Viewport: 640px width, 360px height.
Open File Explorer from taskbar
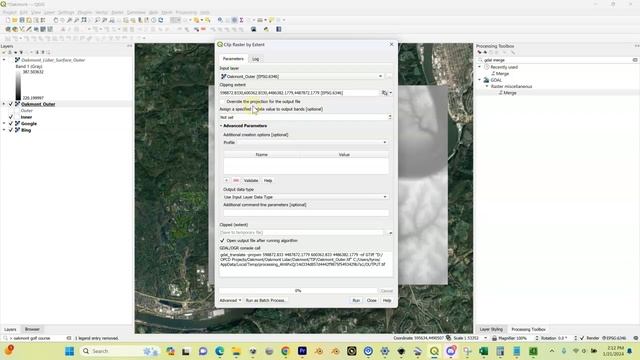[x=236, y=351]
